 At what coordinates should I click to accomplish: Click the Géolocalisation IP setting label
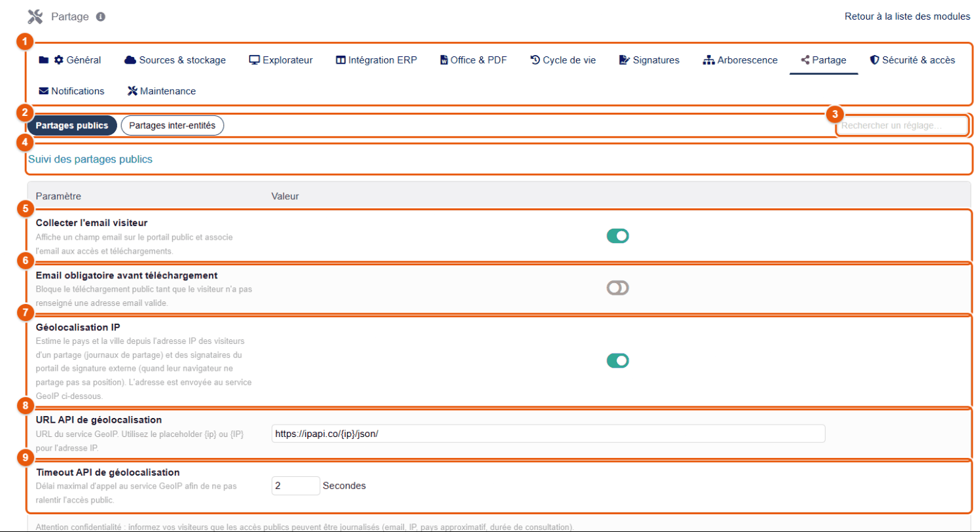tap(78, 327)
